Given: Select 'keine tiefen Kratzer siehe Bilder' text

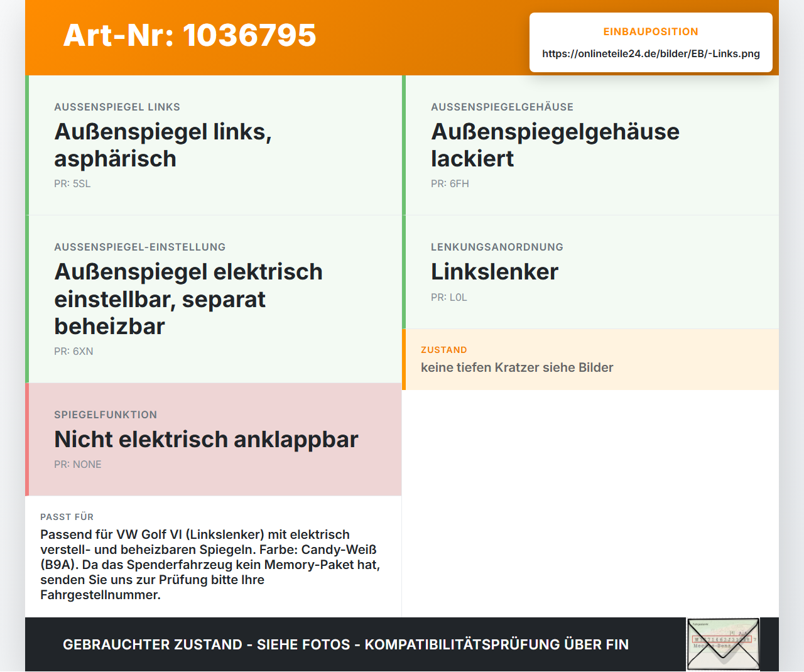Looking at the screenshot, I should tap(517, 367).
